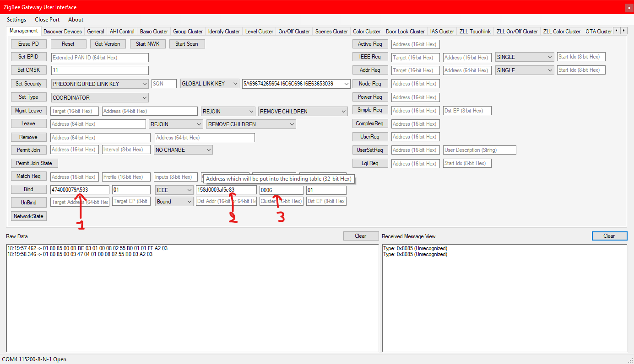
Task: Expand the REJOIN dropdown in Mgmt Leave row
Action: tap(251, 111)
